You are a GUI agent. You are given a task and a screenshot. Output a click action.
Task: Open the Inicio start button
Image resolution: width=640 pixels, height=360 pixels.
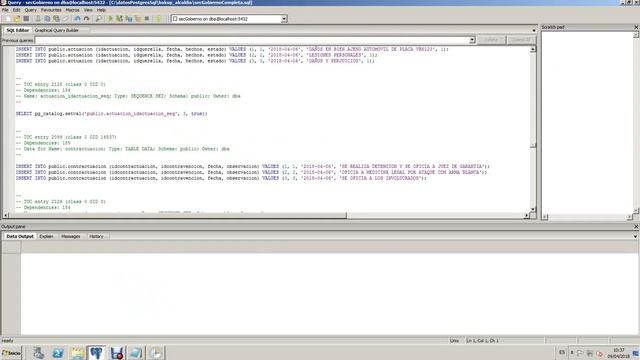tap(11, 353)
